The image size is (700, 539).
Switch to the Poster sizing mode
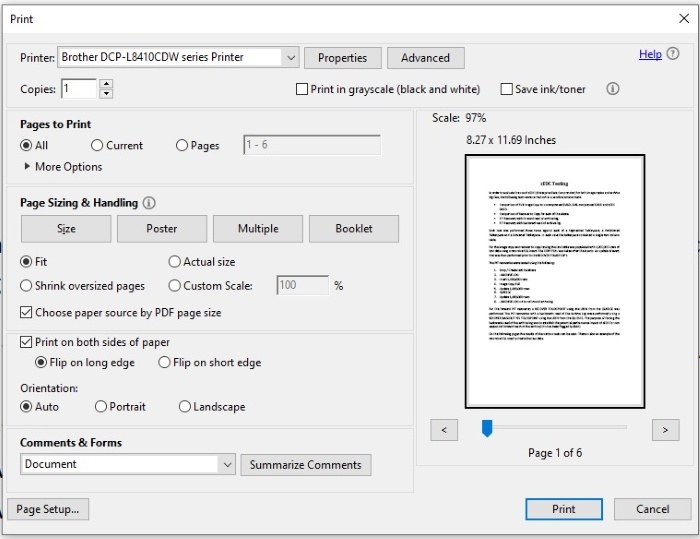tap(162, 229)
